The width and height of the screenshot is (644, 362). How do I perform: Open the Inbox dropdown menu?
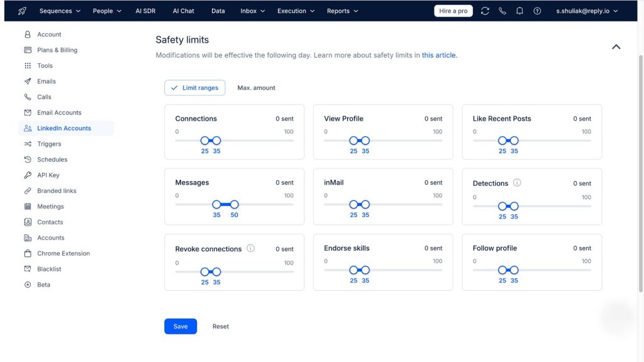click(x=253, y=11)
